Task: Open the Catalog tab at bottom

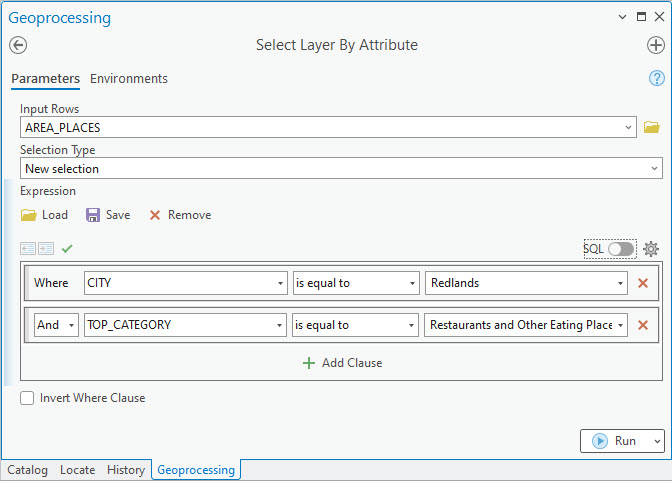Action: 27,470
